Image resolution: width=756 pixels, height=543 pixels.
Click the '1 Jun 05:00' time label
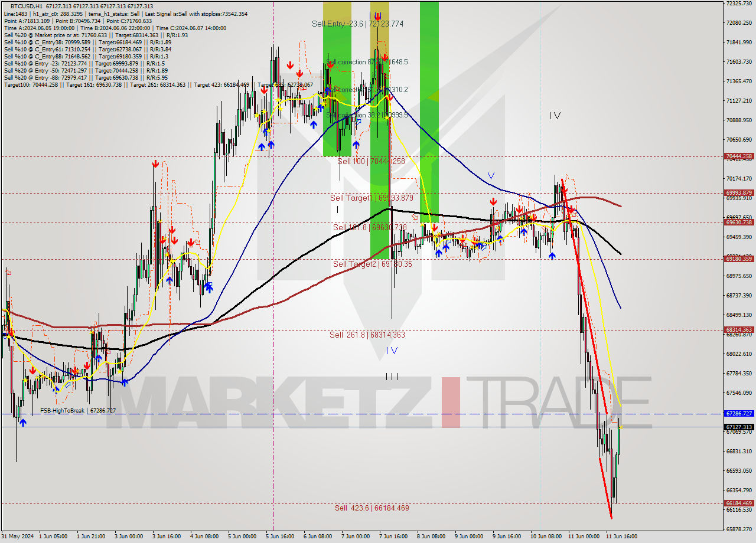tap(53, 537)
